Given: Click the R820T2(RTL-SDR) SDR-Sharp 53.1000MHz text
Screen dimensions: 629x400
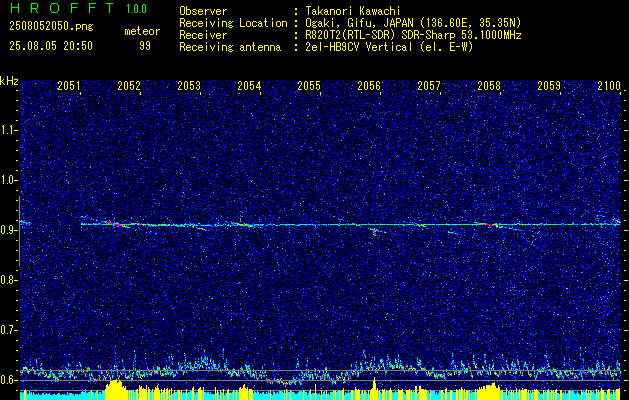Looking at the screenshot, I should coord(413,35).
